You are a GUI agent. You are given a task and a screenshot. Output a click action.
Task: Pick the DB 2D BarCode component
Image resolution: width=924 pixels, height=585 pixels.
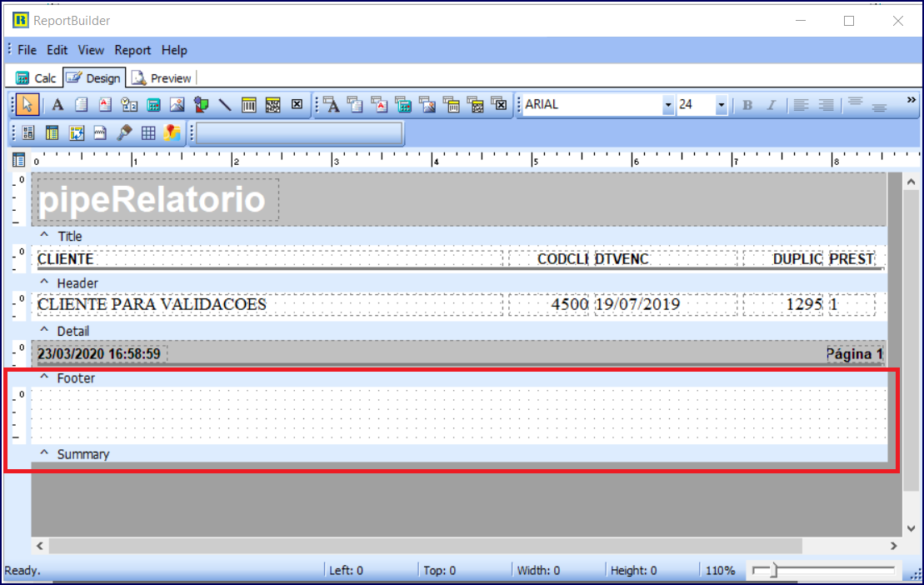(476, 105)
